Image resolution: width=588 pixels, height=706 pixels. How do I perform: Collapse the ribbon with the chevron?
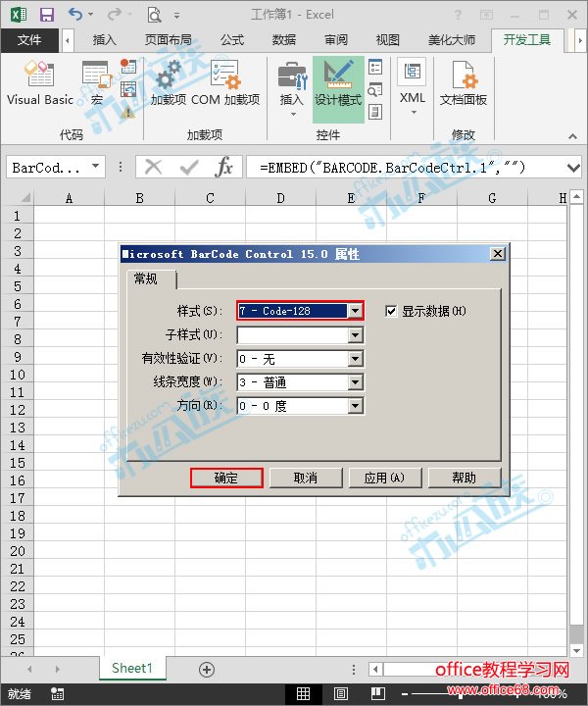[x=572, y=136]
